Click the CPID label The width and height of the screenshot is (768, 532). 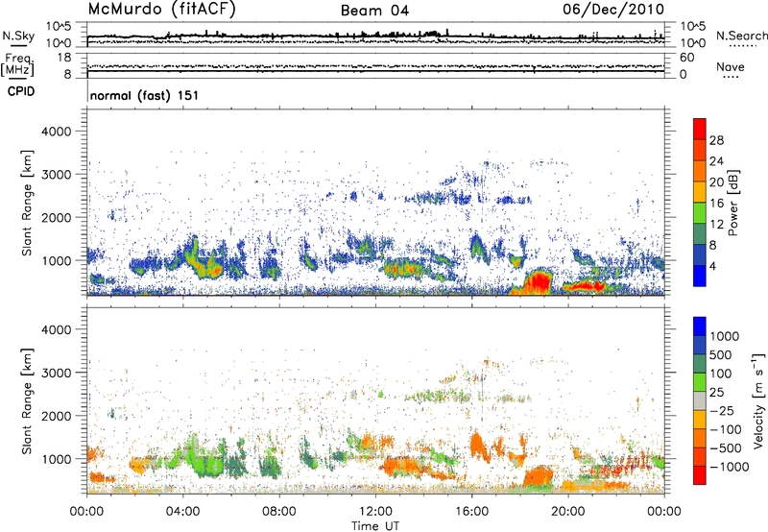(20, 91)
